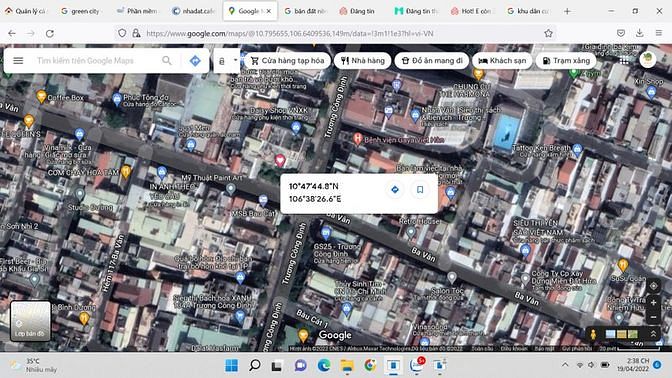672x378 pixels.
Task: Open the Google account avatar
Action: click(648, 59)
